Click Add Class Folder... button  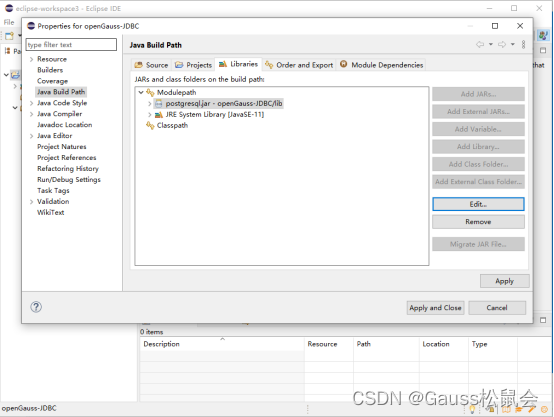point(478,164)
